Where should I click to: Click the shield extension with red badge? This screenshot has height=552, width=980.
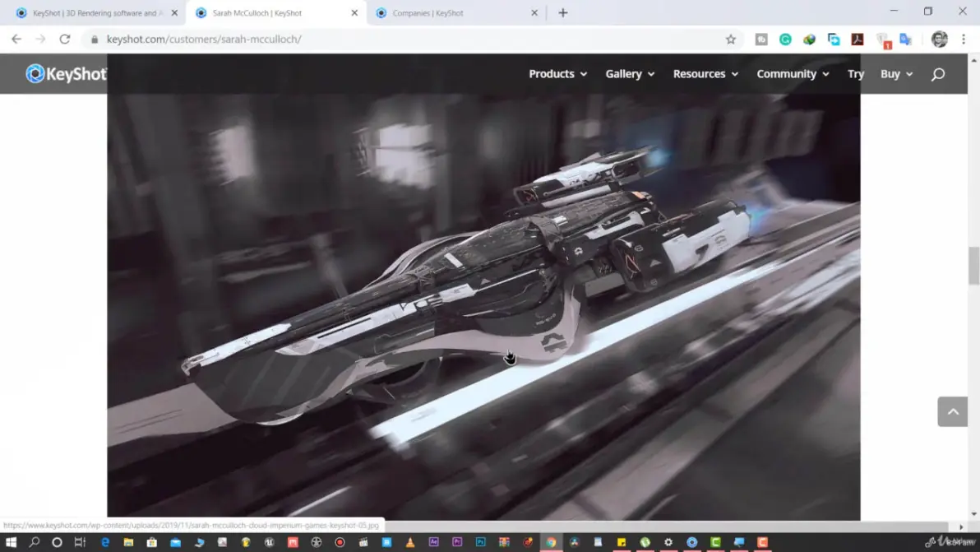(x=882, y=40)
